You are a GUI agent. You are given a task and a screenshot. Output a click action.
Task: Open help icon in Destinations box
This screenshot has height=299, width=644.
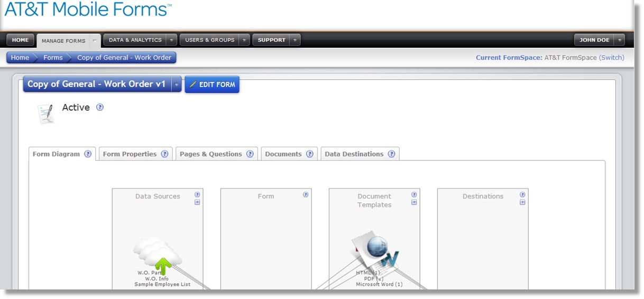point(522,195)
